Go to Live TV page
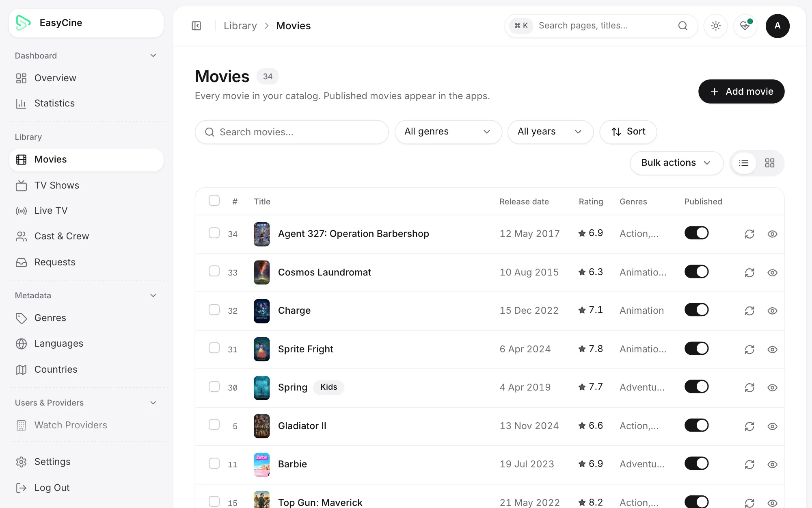Image resolution: width=812 pixels, height=508 pixels. [86, 211]
